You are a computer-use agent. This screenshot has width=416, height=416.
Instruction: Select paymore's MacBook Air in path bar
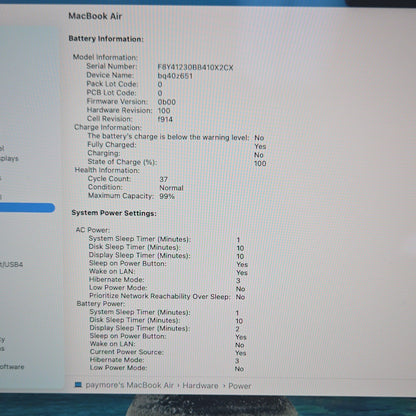click(129, 385)
